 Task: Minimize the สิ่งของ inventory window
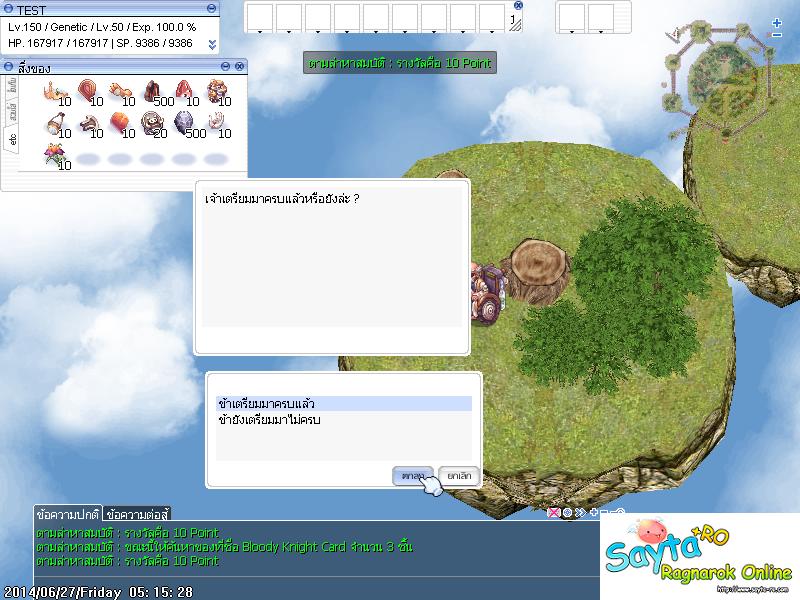[x=226, y=66]
